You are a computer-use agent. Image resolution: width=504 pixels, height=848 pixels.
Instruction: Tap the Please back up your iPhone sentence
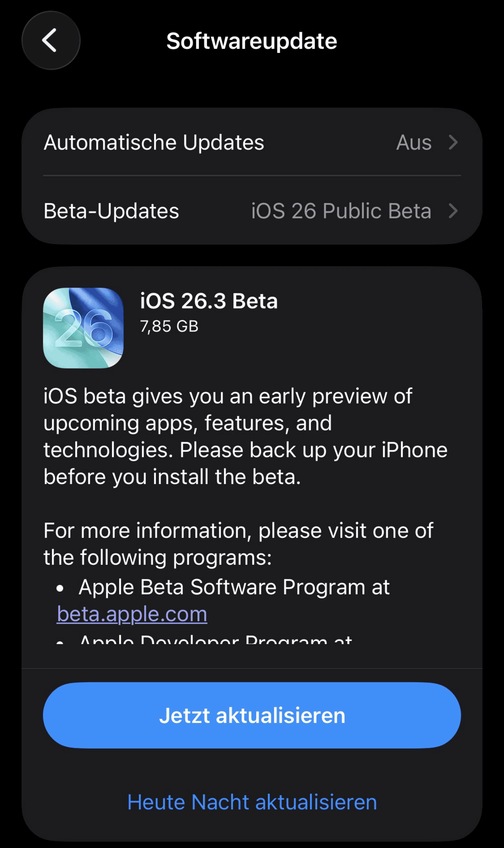(x=313, y=450)
